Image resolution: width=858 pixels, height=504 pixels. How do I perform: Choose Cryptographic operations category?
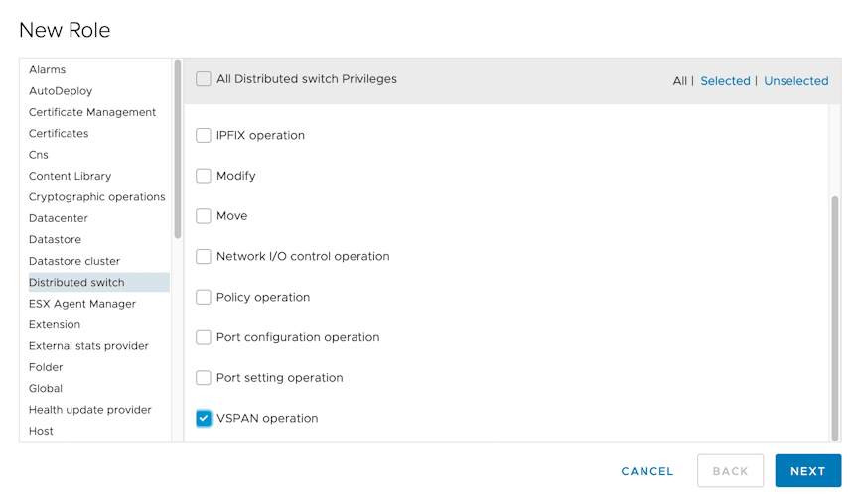click(97, 196)
